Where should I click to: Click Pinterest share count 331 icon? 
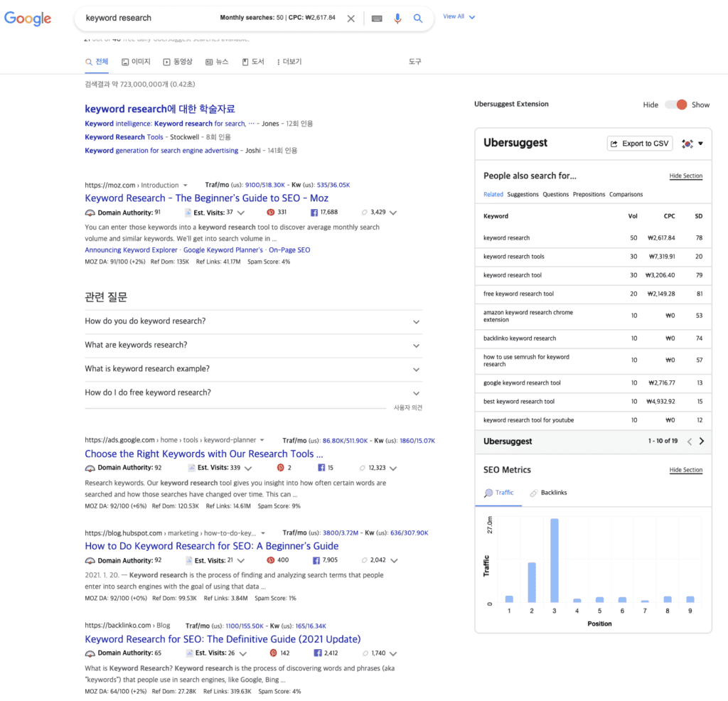[x=271, y=212]
